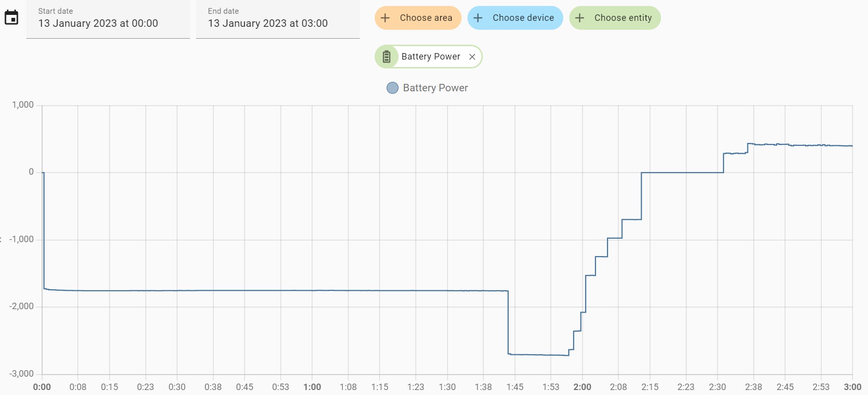Edit the End date field
The height and width of the screenshot is (395, 868).
tap(278, 19)
